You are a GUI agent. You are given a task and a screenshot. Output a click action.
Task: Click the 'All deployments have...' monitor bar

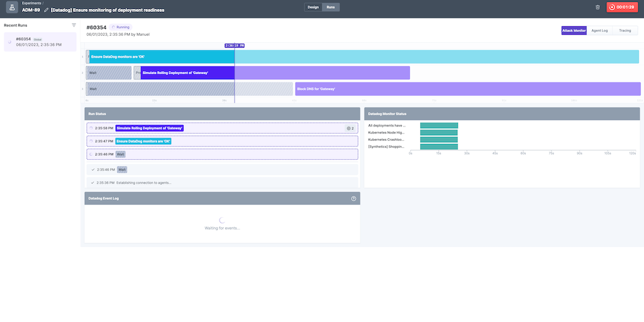[438, 126]
